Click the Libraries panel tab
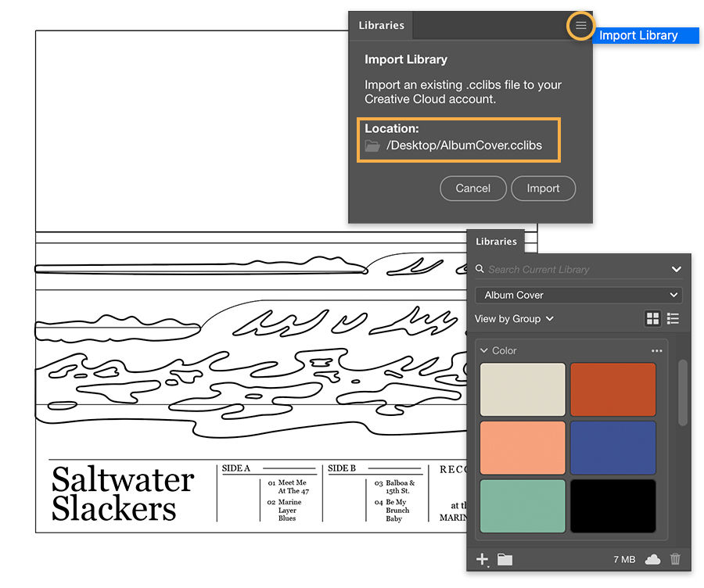This screenshot has width=704, height=588. click(381, 25)
